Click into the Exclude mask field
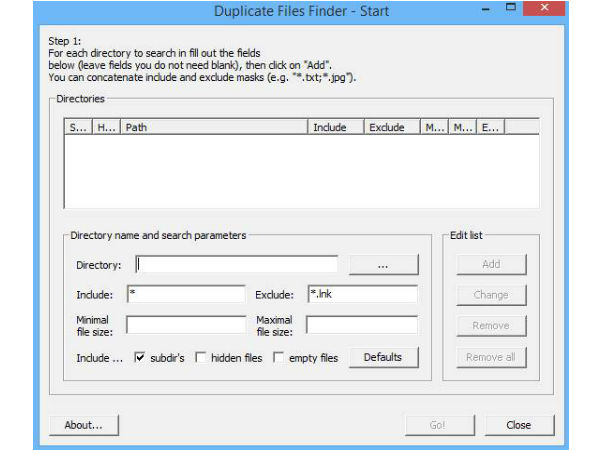This screenshot has width=600, height=450. (361, 295)
